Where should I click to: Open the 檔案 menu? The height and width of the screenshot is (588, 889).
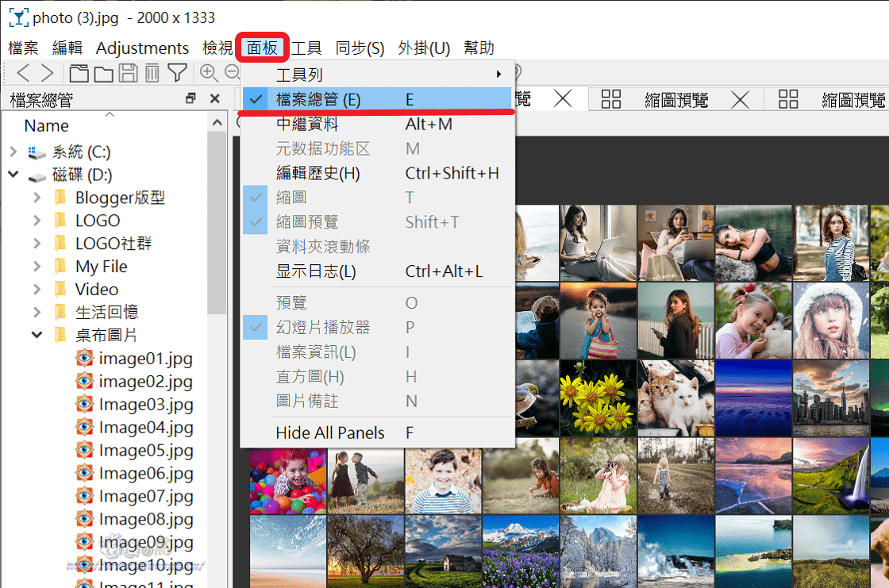click(x=23, y=48)
